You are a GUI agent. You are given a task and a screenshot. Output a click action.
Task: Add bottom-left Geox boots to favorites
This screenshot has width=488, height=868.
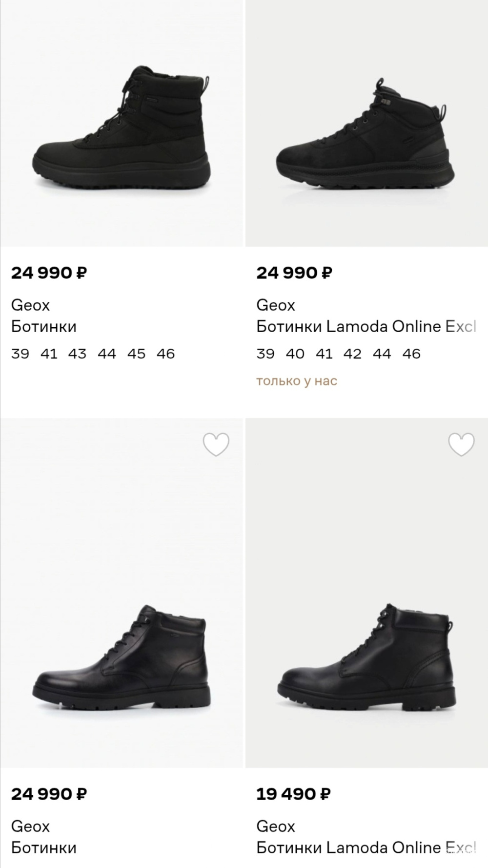coord(216,445)
